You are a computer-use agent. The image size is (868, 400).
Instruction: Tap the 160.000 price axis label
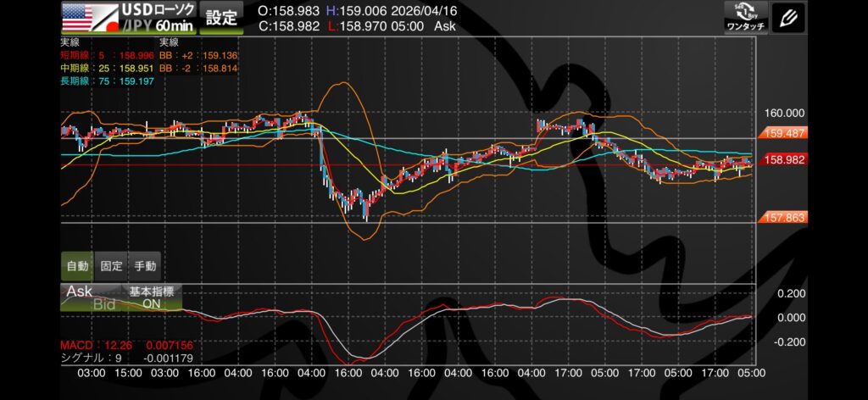pyautogui.click(x=783, y=113)
